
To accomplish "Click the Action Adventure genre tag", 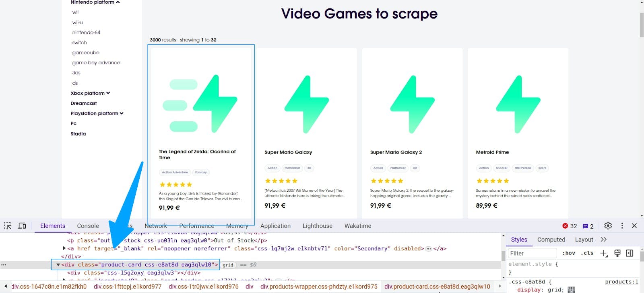I will pos(175,172).
